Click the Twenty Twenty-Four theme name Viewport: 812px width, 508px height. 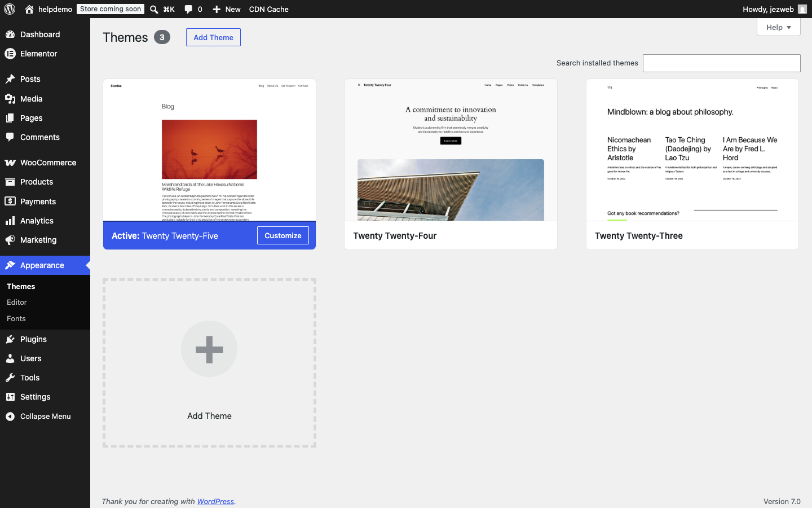pos(395,236)
